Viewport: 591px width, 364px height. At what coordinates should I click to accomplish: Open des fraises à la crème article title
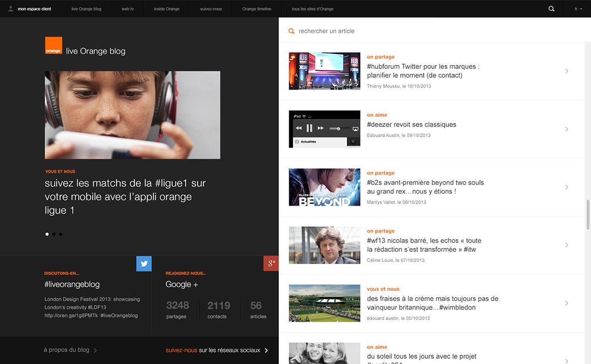click(433, 303)
